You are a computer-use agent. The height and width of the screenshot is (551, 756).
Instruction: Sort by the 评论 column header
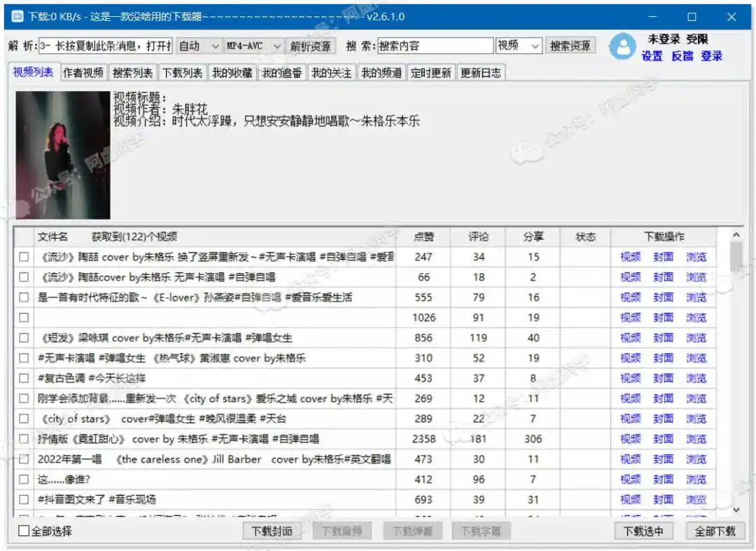478,237
